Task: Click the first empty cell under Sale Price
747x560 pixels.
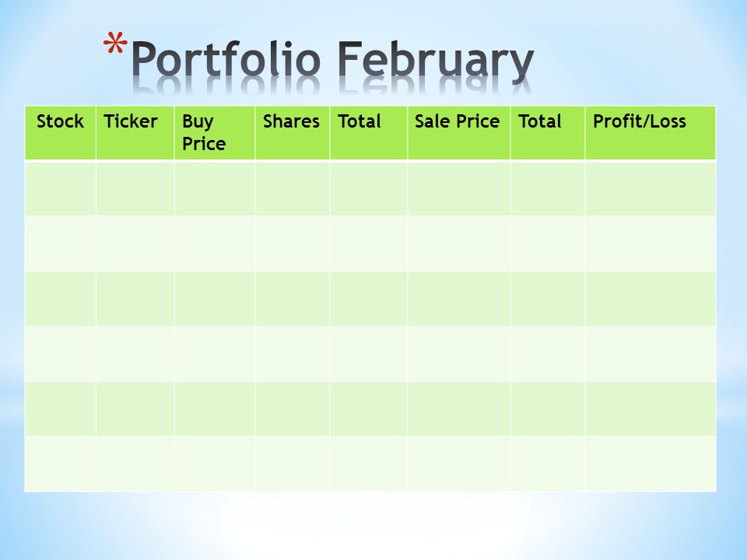Action: click(459, 188)
